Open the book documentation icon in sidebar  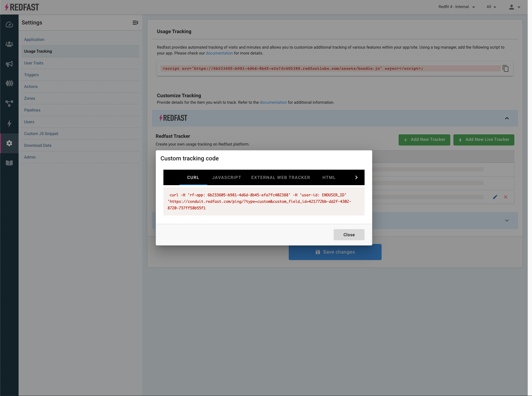coord(9,163)
